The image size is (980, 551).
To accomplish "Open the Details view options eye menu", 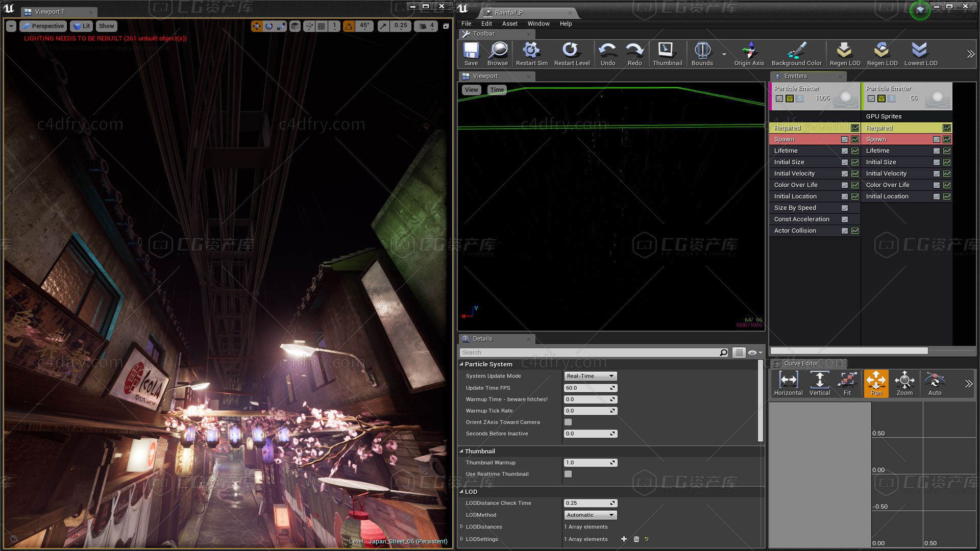I will pyautogui.click(x=754, y=353).
